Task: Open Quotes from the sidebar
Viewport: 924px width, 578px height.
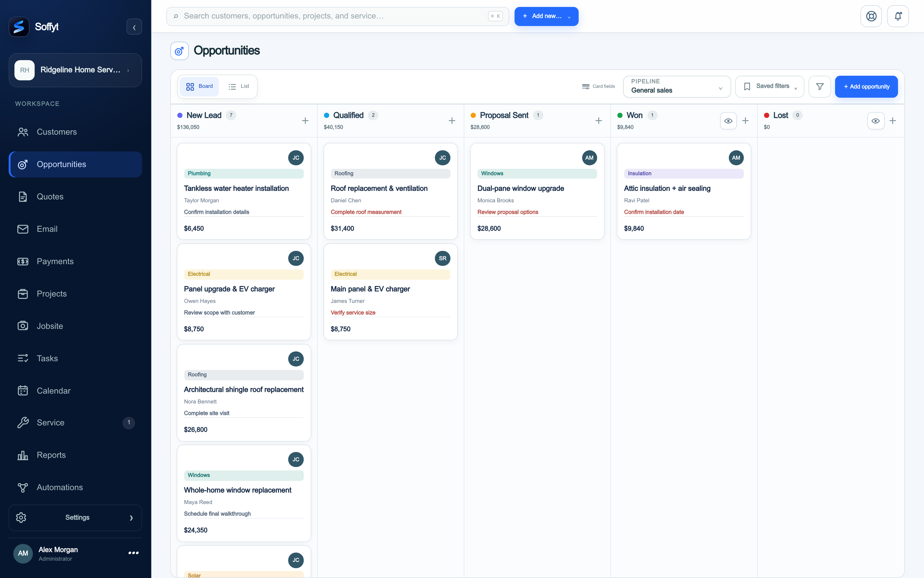Action: 75,197
